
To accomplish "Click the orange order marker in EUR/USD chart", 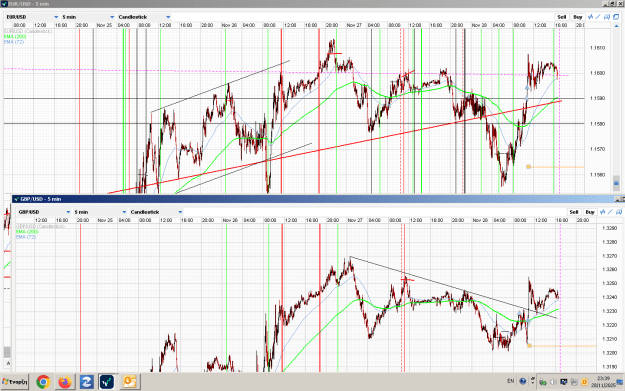I will (529, 167).
